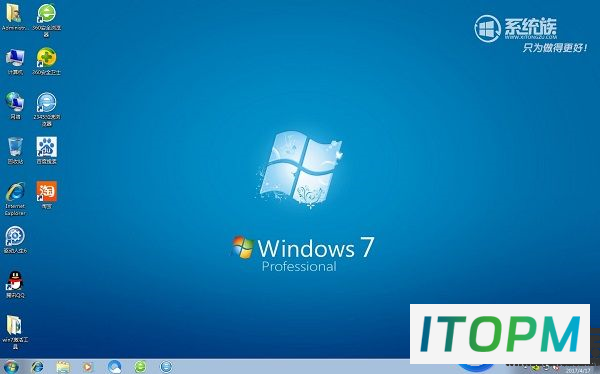Open the Administrator folder on the desktop
This screenshot has height=374, width=600.
click(14, 17)
